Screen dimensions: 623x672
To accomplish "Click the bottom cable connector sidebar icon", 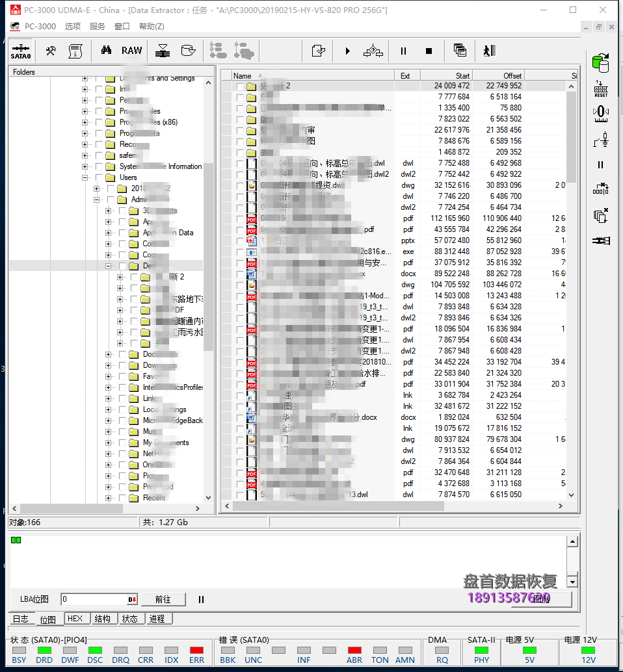I will (601, 240).
